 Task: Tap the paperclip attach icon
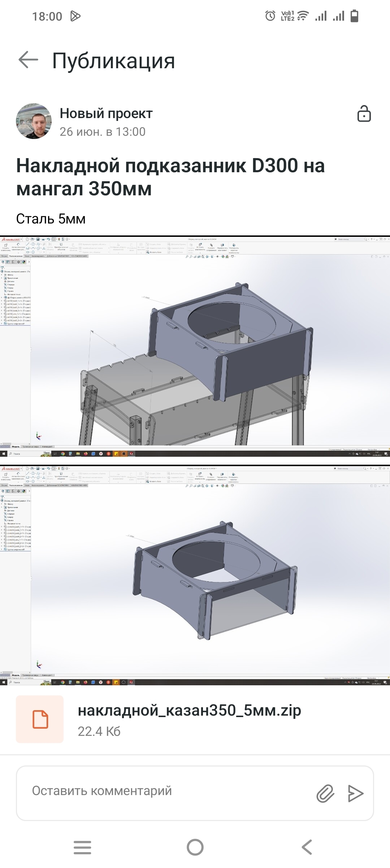tap(325, 793)
